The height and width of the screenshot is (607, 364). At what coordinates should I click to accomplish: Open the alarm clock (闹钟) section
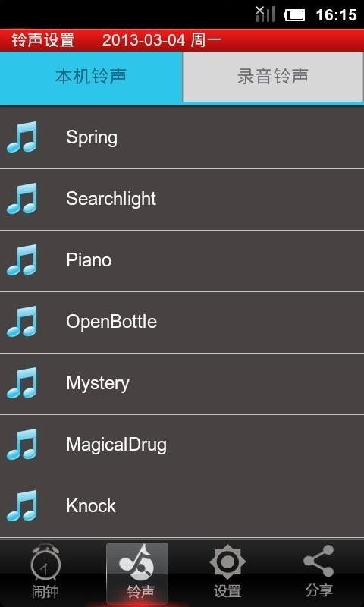click(45, 572)
